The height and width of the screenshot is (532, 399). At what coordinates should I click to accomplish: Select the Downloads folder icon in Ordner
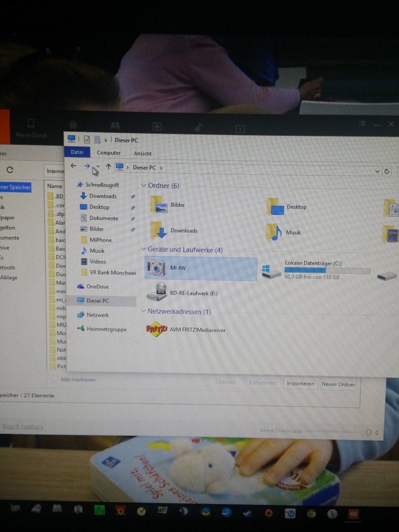click(x=158, y=230)
